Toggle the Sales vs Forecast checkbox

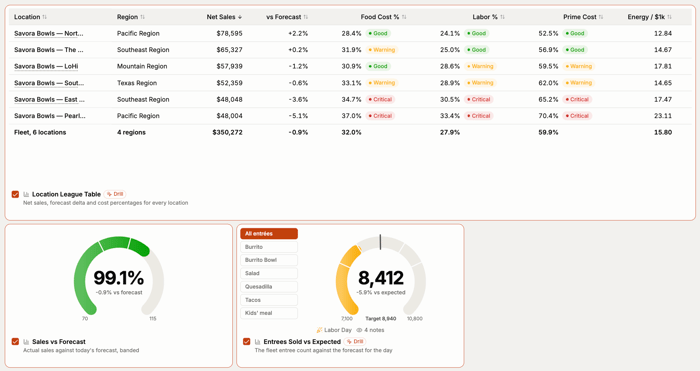coord(15,342)
